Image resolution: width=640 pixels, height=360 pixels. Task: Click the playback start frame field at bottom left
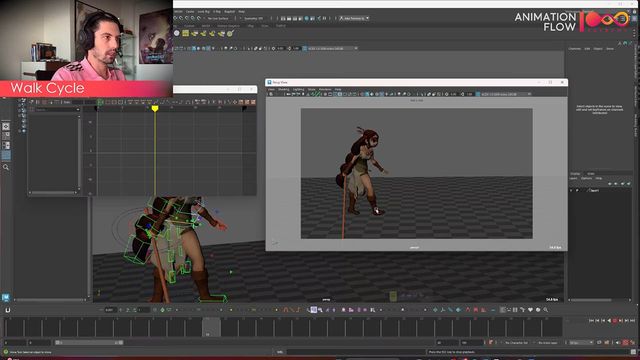click(x=39, y=343)
